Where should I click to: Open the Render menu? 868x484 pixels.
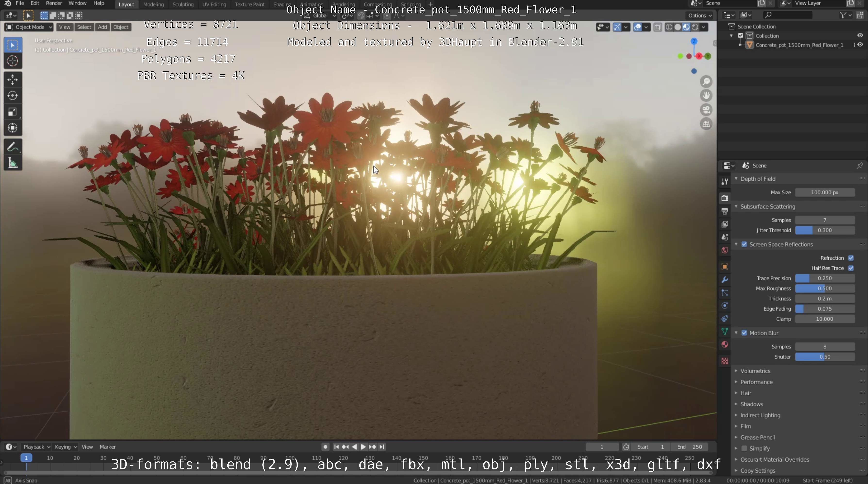tap(54, 3)
